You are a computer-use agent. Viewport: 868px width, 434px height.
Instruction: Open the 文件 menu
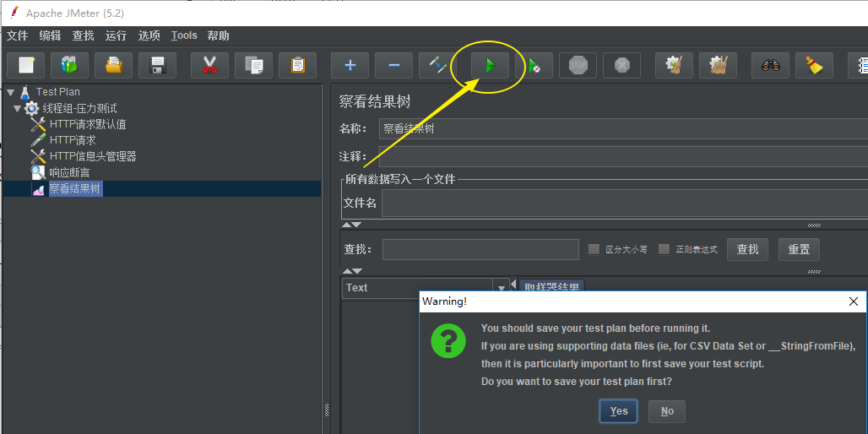[x=17, y=36]
